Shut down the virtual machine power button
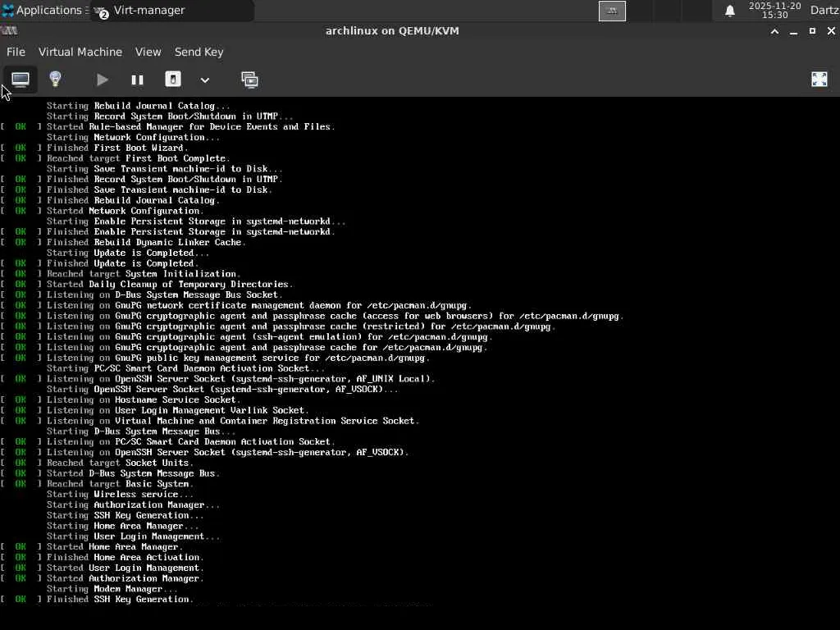Viewport: 840px width, 630px height. point(173,80)
